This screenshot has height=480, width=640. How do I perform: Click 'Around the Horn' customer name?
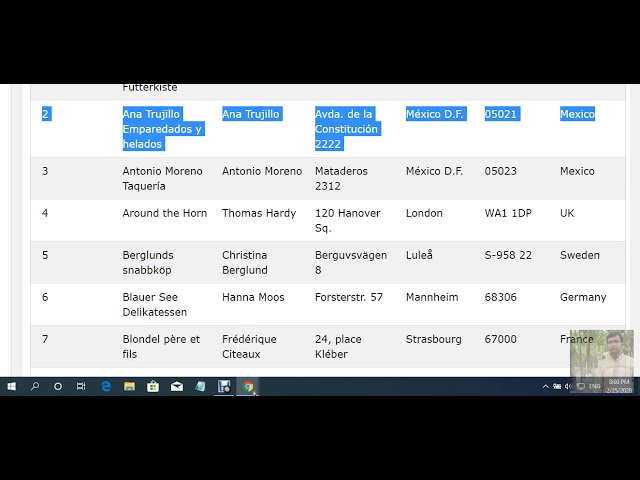(164, 213)
